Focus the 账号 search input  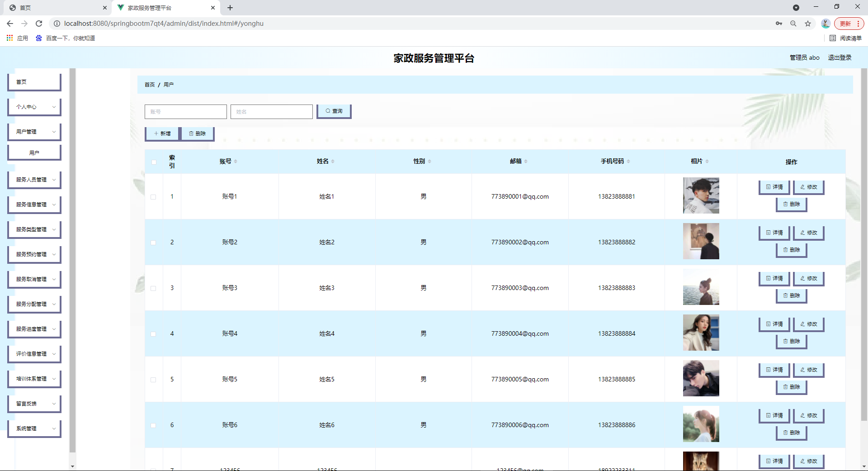186,112
